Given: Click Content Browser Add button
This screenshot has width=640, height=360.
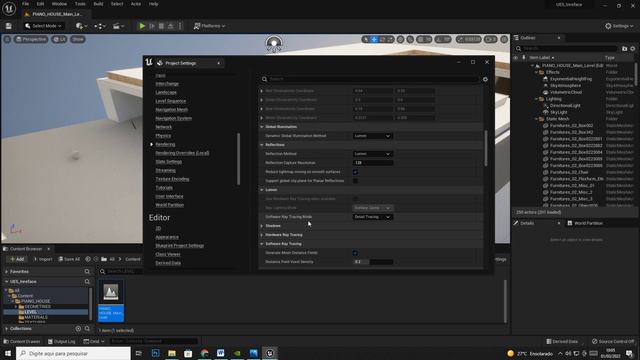Looking at the screenshot, I should coord(17,259).
